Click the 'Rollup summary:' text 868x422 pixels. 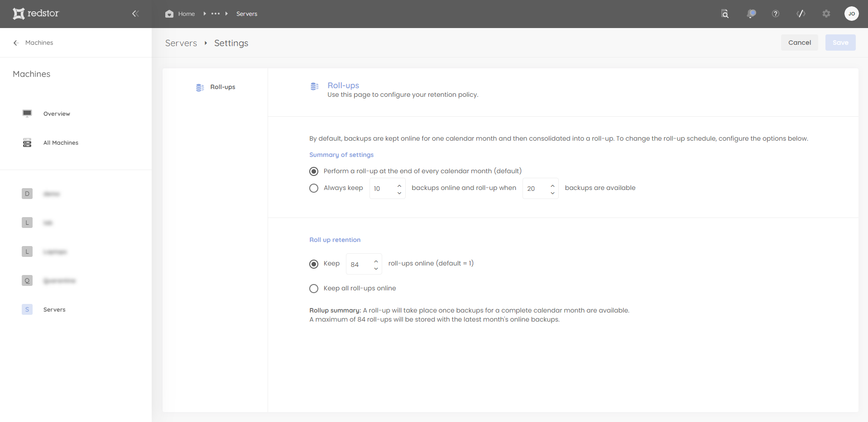pos(335,310)
